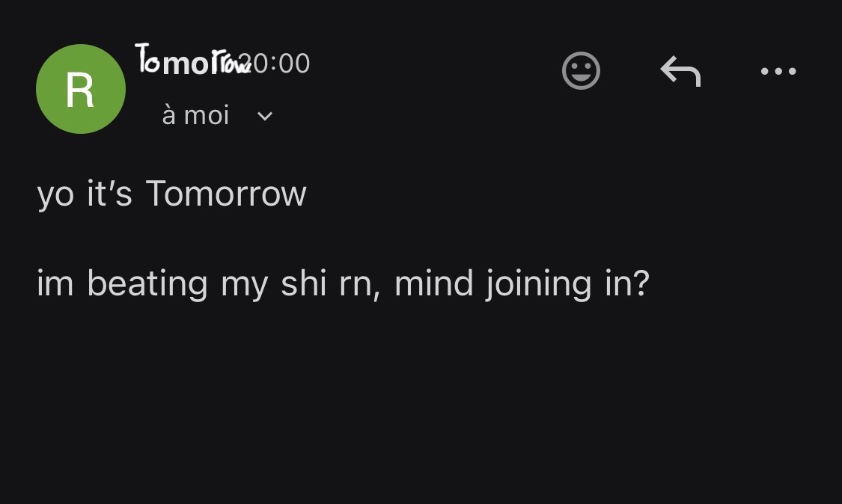842x504 pixels.
Task: Click the letter R inside the avatar
Action: tap(80, 90)
